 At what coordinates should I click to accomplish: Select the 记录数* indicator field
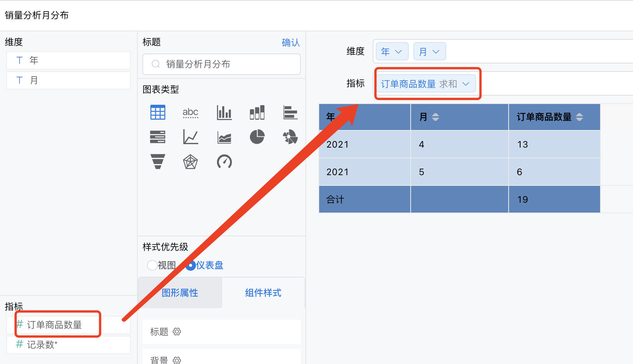click(x=69, y=345)
